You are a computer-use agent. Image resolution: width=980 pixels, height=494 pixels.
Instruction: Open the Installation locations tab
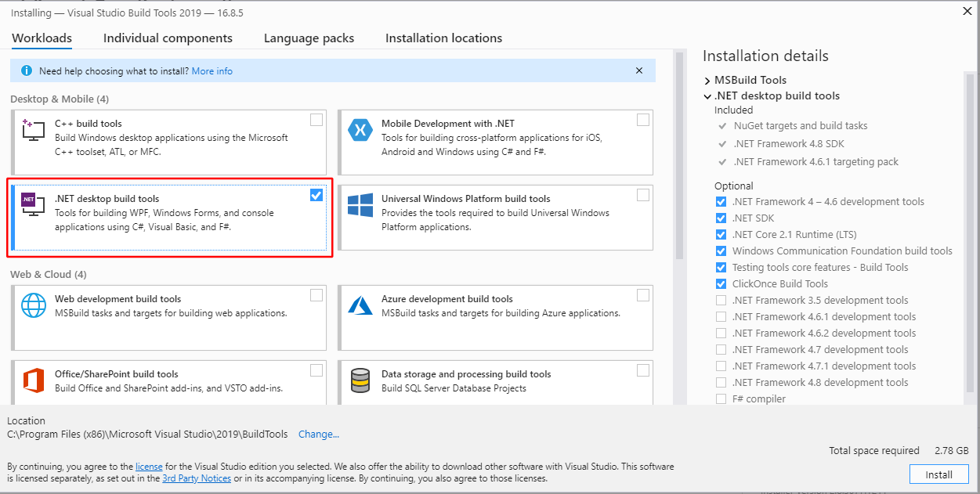tap(443, 38)
